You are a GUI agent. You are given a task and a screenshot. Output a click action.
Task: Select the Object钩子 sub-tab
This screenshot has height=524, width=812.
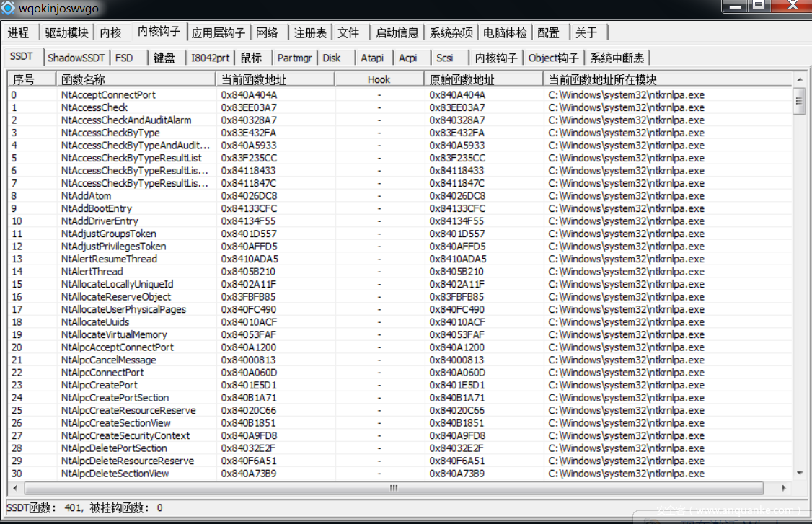553,58
